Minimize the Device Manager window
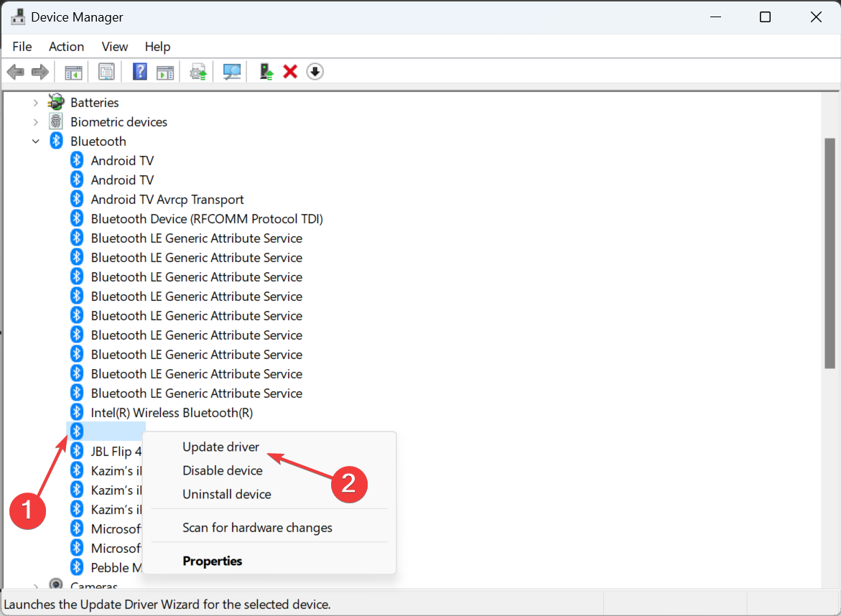This screenshot has width=841, height=616. pos(715,17)
